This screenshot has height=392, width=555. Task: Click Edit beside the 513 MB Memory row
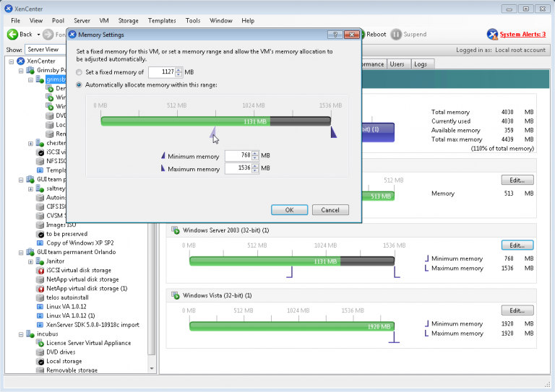pos(517,180)
